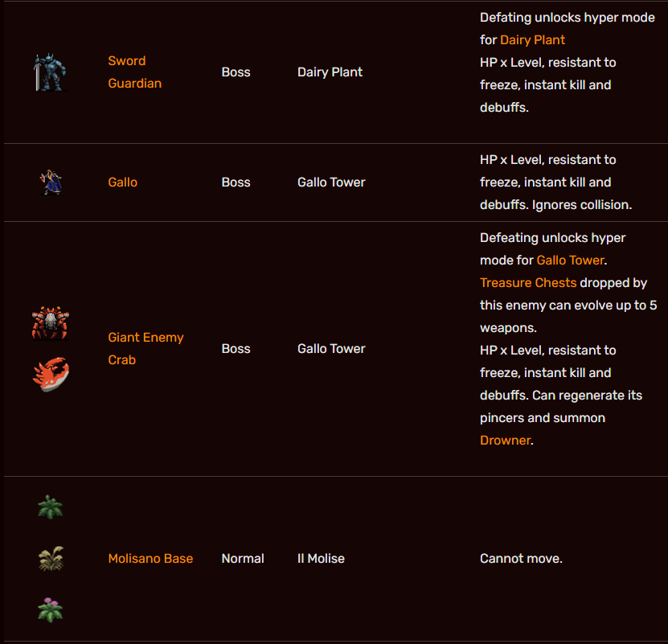Follow the orange Dairy Plant link
This screenshot has width=668, height=644.
click(x=532, y=40)
